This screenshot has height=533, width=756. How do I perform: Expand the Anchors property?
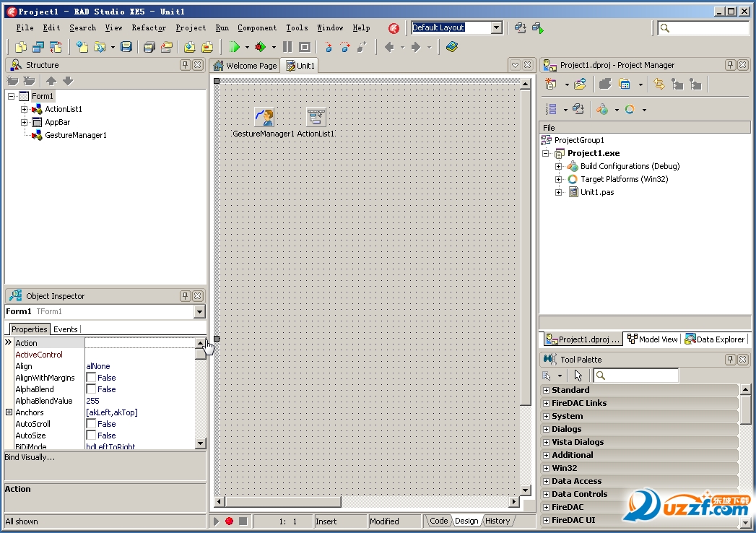tap(7, 412)
